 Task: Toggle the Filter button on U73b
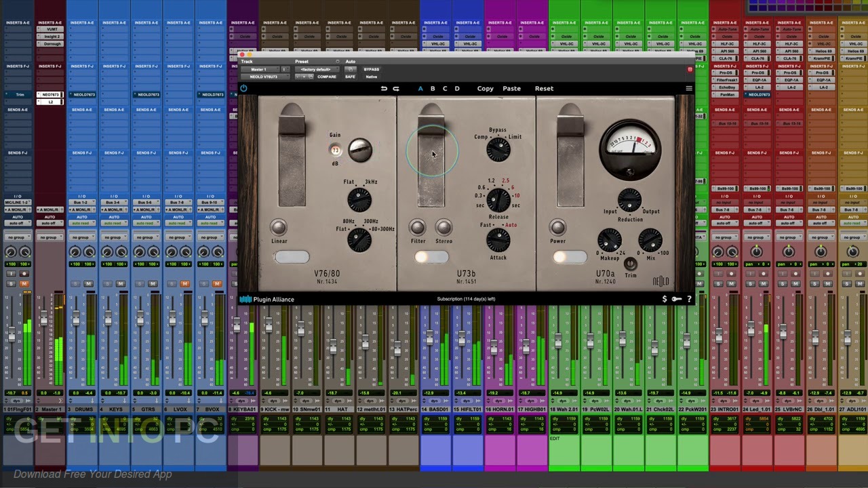[418, 227]
